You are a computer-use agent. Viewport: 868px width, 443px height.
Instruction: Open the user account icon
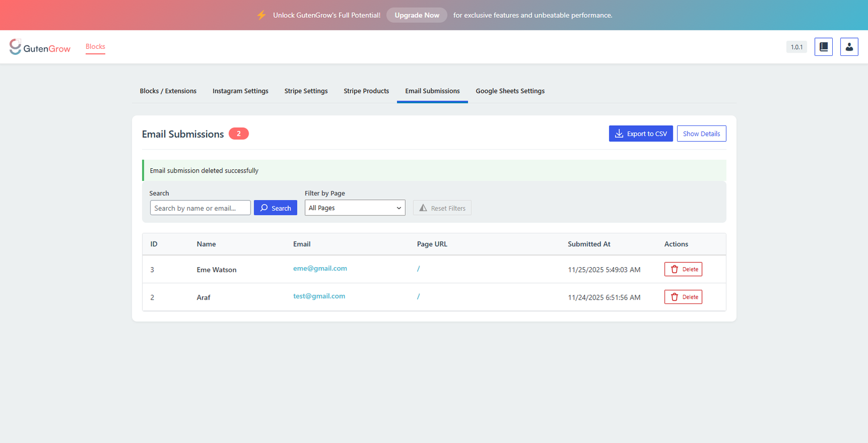click(x=849, y=47)
